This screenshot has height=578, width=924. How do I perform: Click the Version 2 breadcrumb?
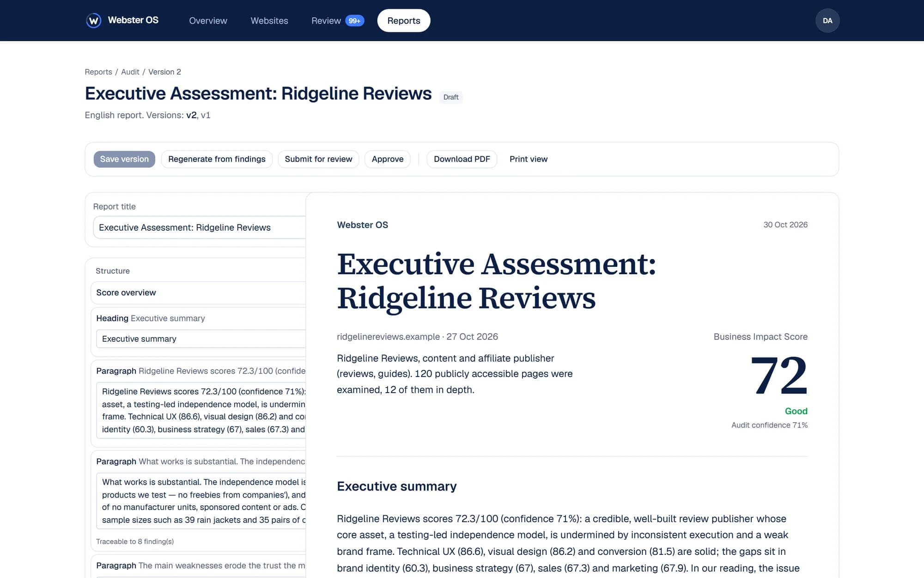(164, 72)
